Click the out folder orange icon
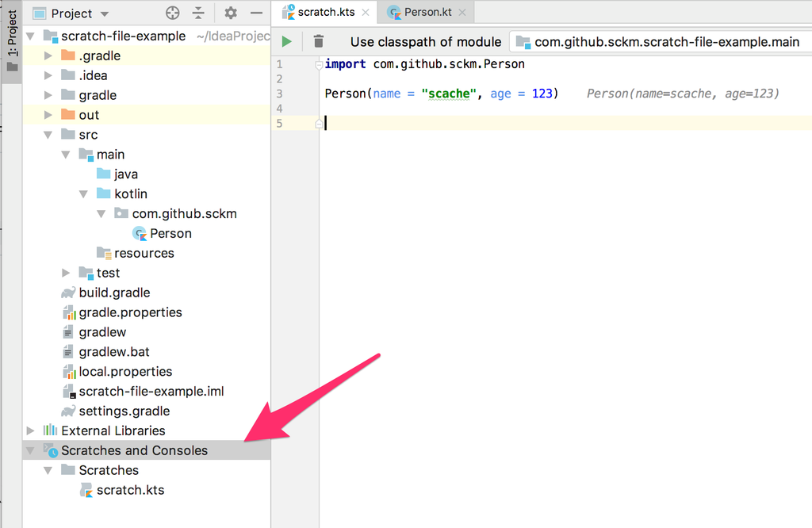The width and height of the screenshot is (812, 528). pyautogui.click(x=68, y=114)
